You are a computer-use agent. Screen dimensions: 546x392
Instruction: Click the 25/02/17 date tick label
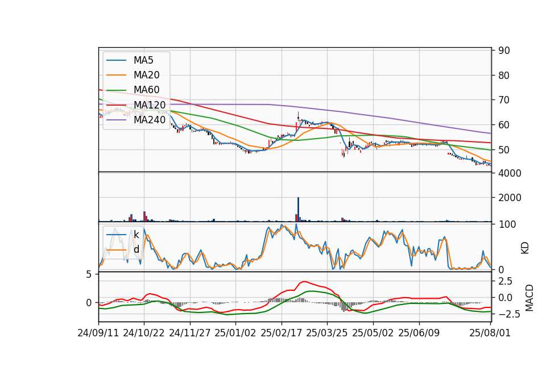tap(282, 333)
